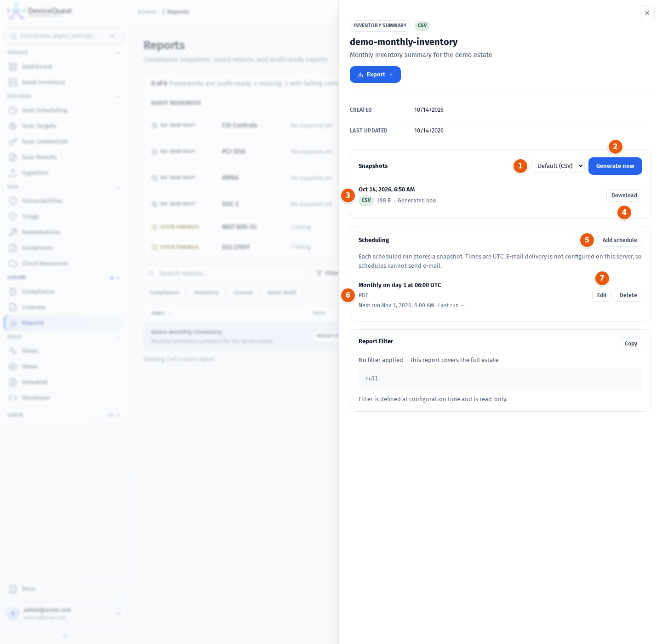The width and height of the screenshot is (662, 644).
Task: Click Add schedule
Action: click(620, 240)
